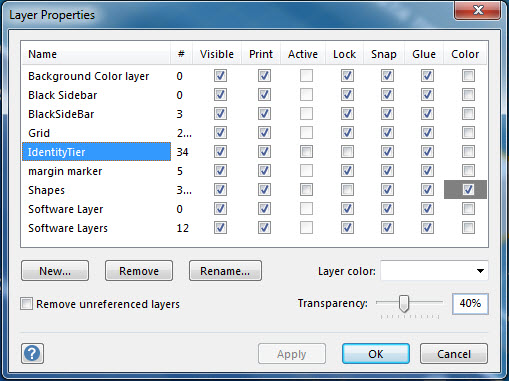Click the Visible column header
Screen dimensions: 509x381
tap(217, 54)
